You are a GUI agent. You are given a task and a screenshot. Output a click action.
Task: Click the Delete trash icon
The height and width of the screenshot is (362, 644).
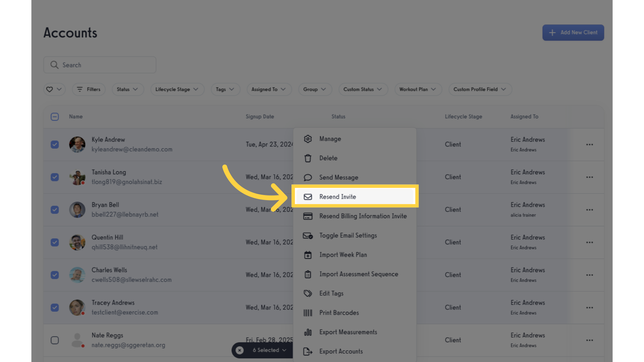308,158
